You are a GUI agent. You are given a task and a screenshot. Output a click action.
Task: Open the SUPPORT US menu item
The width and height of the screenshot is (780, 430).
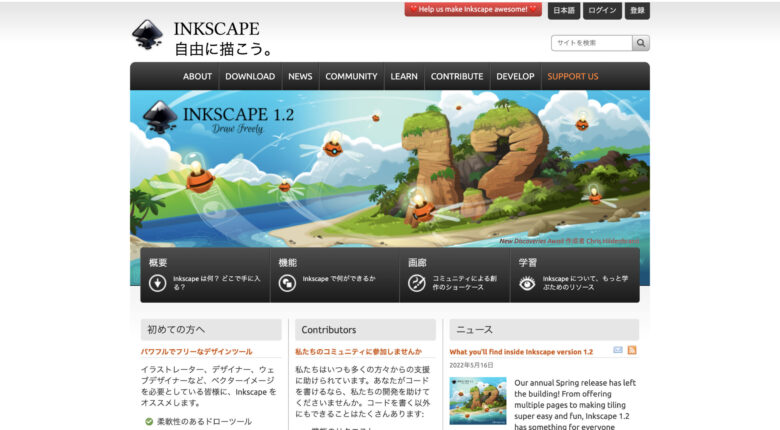573,77
